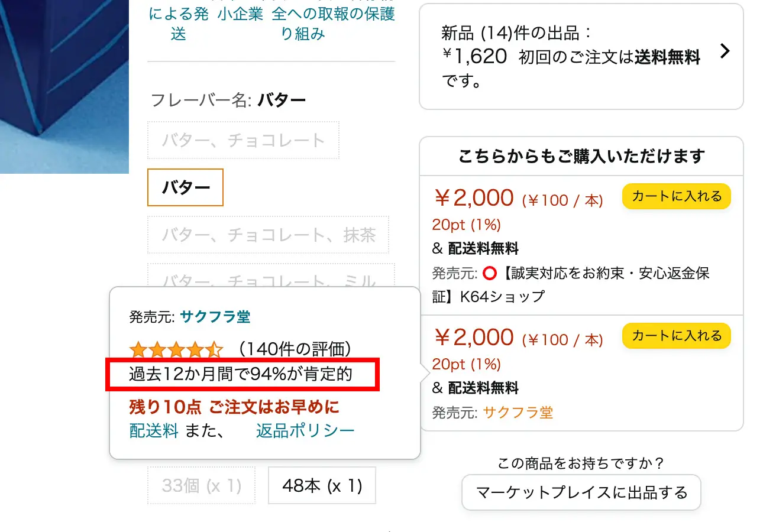Select the 48本 (x 1) quantity option
Image resolution: width=763 pixels, height=532 pixels.
pyautogui.click(x=322, y=485)
